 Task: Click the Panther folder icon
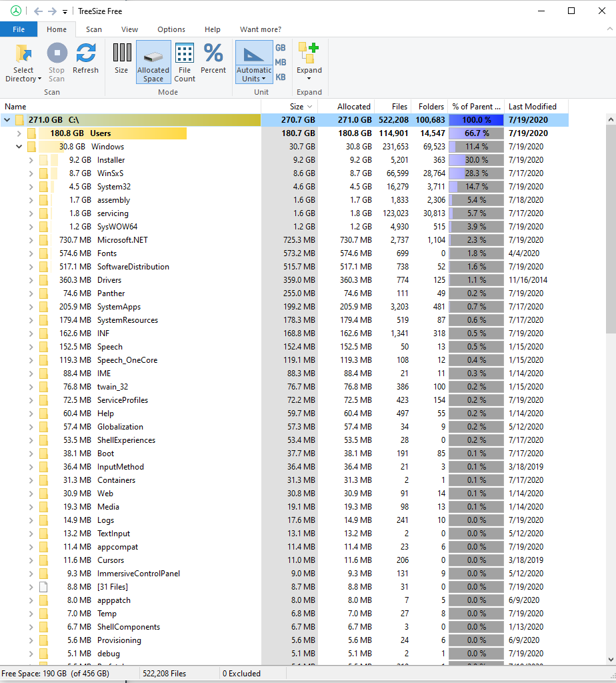coord(43,293)
